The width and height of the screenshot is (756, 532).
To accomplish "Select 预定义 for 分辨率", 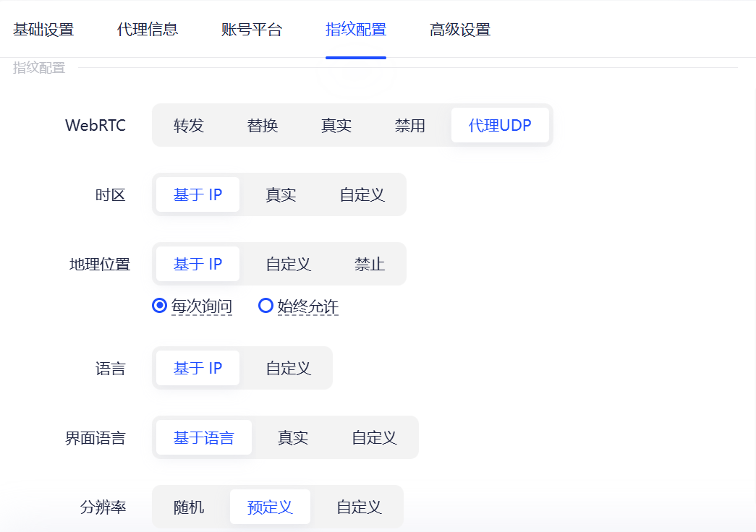I will pos(270,507).
